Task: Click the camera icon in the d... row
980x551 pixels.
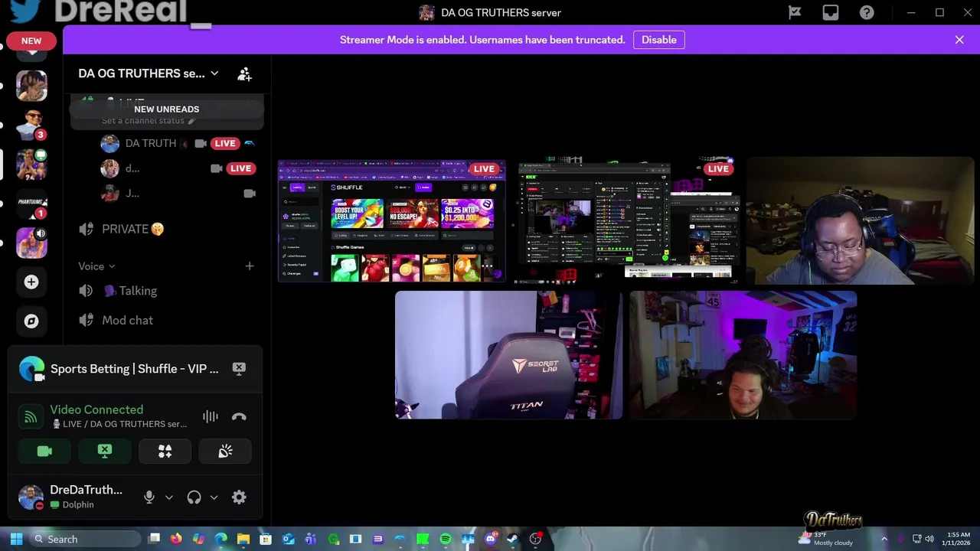Action: 217,168
